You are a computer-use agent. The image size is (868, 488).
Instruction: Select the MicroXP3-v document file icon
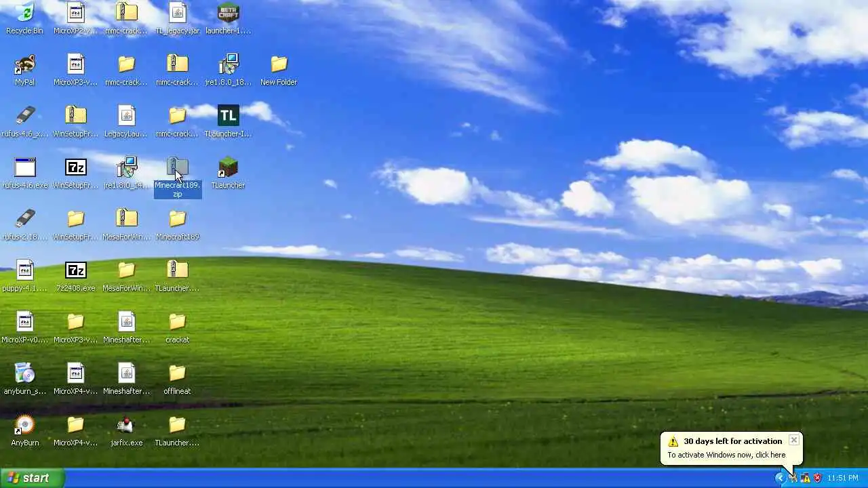(75, 64)
